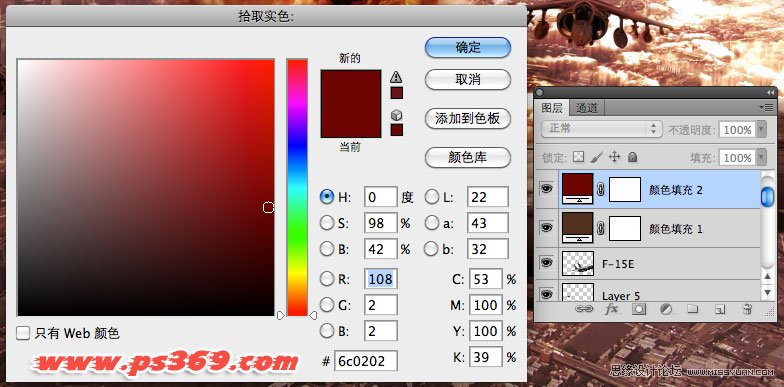
Task: Click the 添加到色板 button
Action: coord(468,118)
